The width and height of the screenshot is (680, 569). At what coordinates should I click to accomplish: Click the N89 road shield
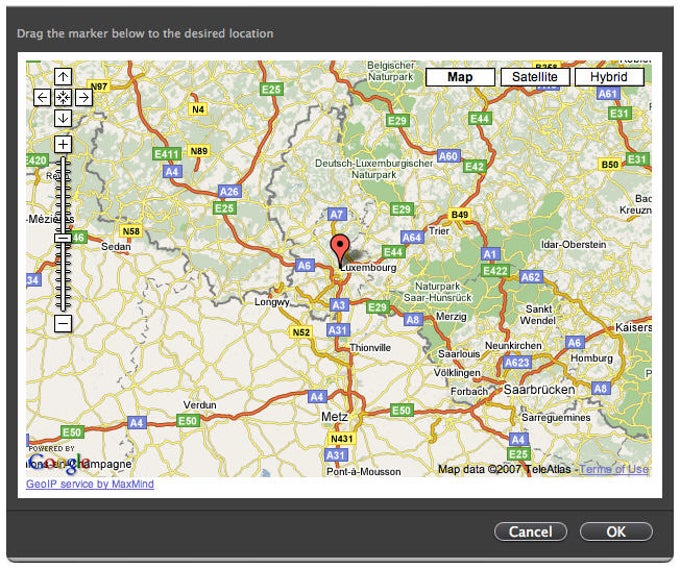(x=199, y=151)
